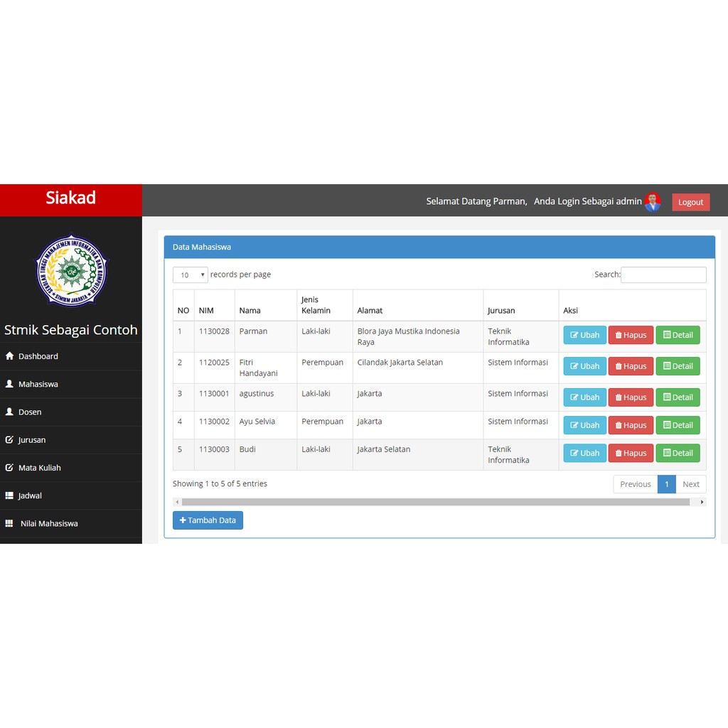Click Ubah for Parman's row

click(584, 335)
